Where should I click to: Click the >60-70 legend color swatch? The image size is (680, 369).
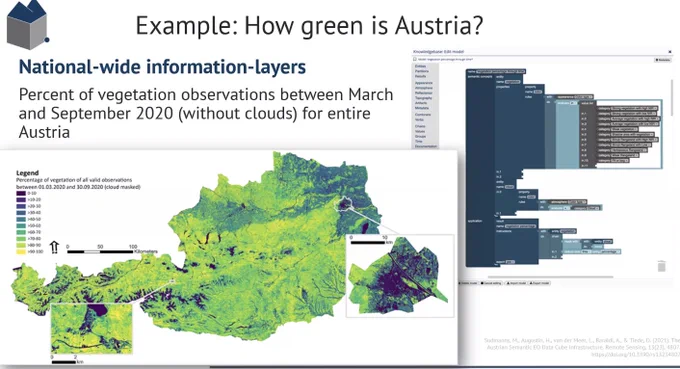click(x=21, y=232)
